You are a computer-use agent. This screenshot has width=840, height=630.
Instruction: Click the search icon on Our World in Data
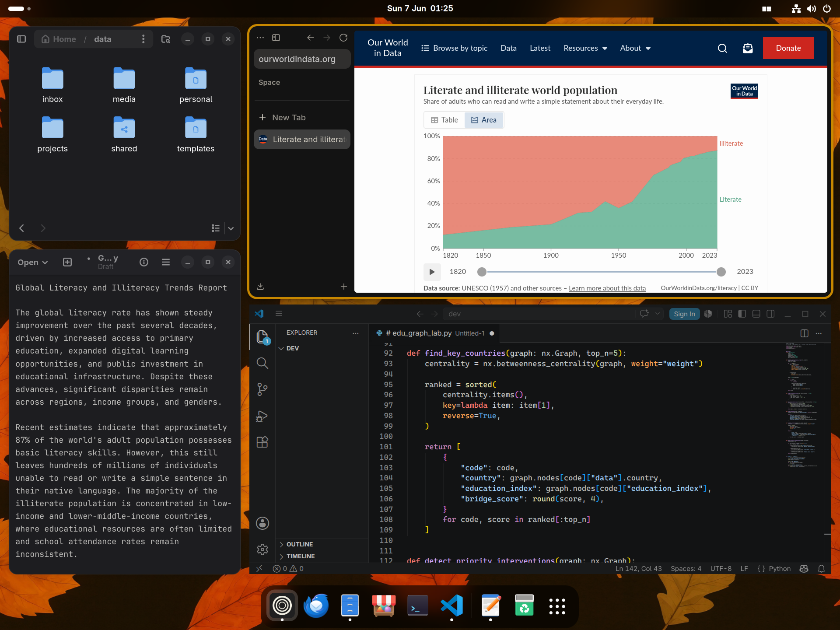point(722,48)
